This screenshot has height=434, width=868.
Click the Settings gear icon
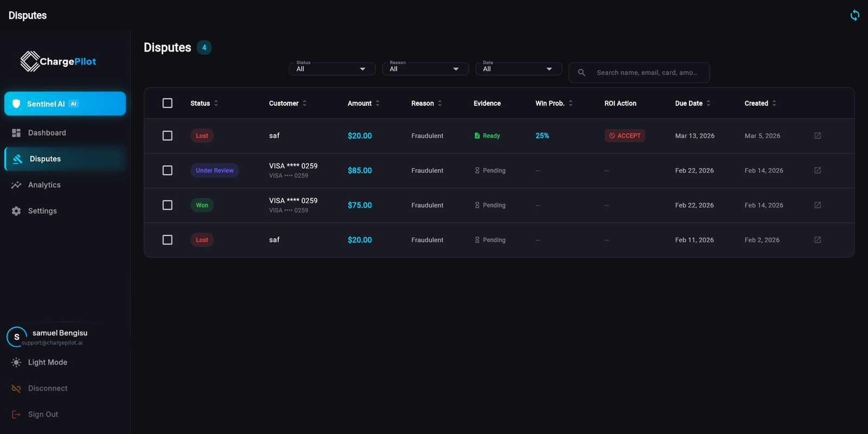(x=16, y=211)
